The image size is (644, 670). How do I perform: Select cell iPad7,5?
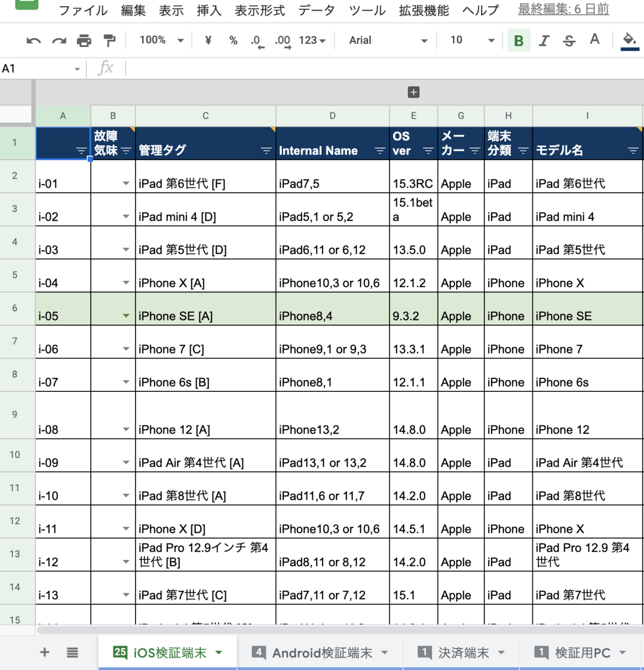tap(333, 176)
